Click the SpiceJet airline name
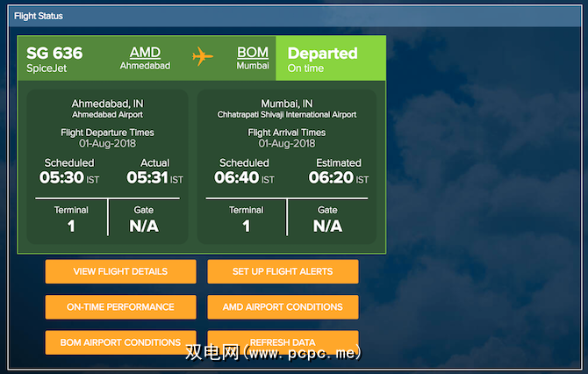The height and width of the screenshot is (374, 588). pos(47,68)
